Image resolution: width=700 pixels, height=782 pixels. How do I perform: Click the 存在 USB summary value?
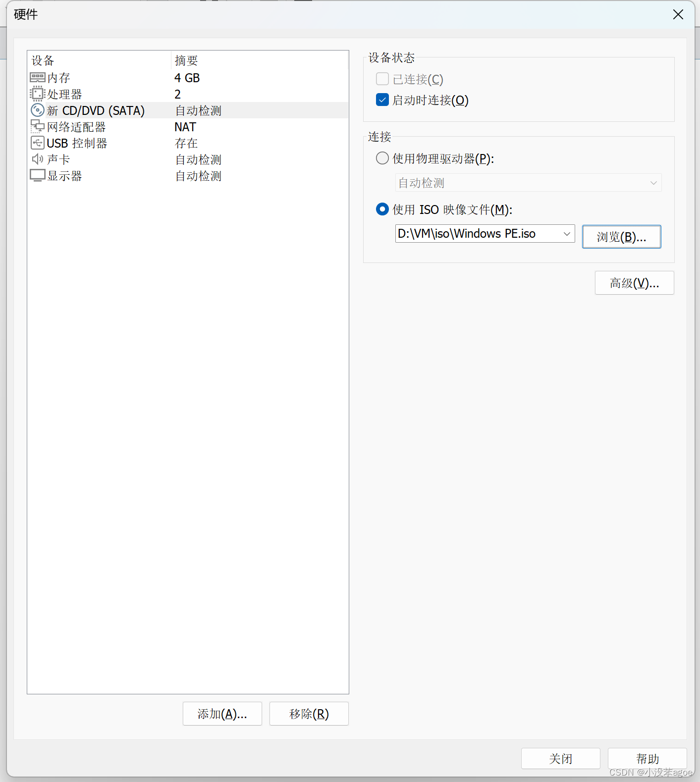pyautogui.click(x=186, y=143)
